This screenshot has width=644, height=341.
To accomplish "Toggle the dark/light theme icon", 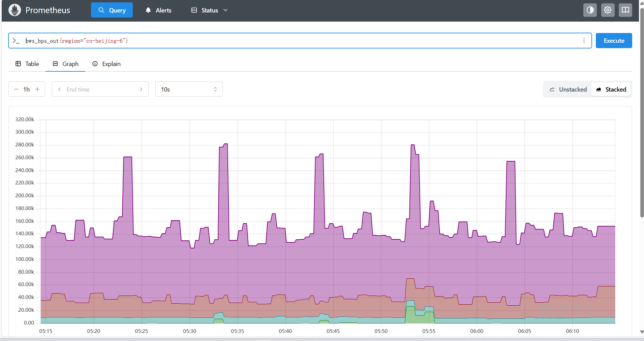I will click(x=590, y=10).
